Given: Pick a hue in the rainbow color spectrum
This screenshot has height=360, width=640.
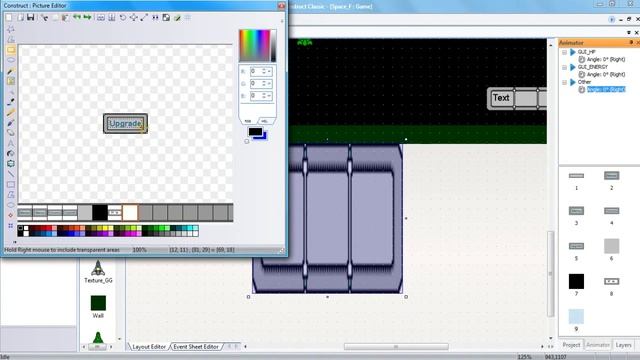Looking at the screenshot, I should coord(254,45).
